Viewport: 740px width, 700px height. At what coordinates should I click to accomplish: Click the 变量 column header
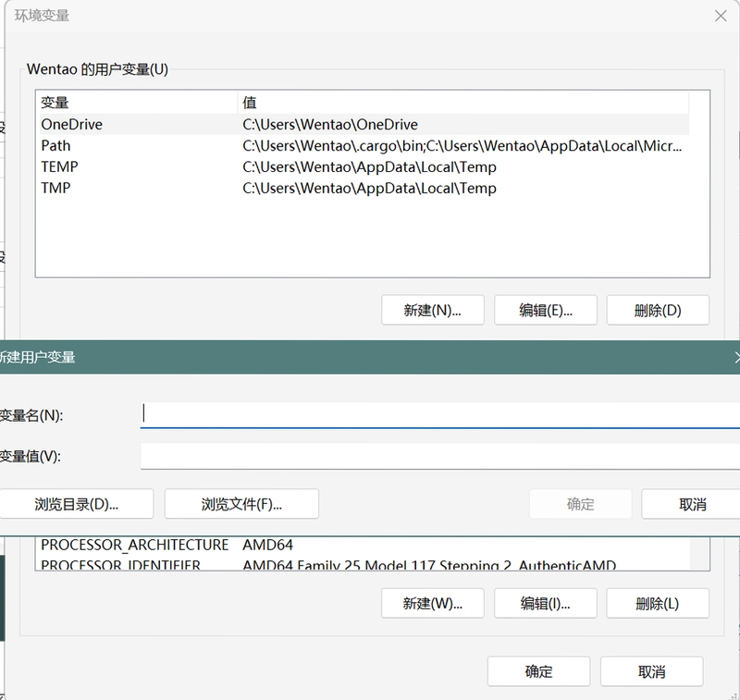point(138,103)
